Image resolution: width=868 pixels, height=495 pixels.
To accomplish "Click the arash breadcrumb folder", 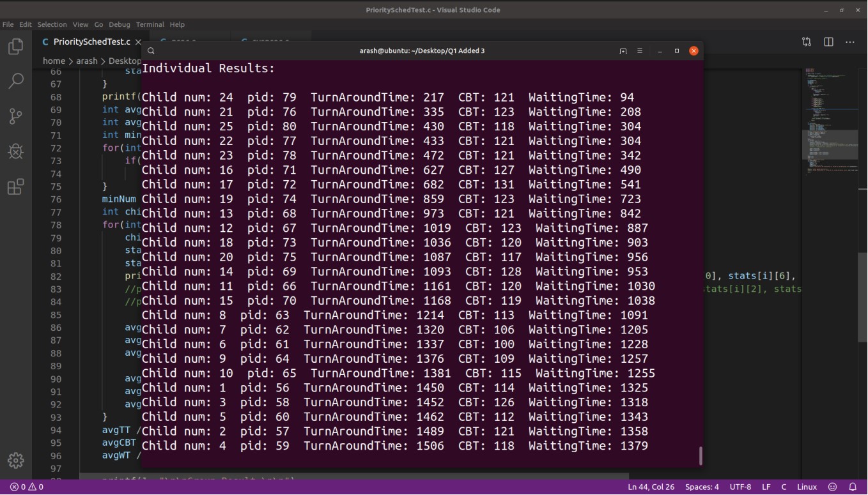I will click(86, 61).
